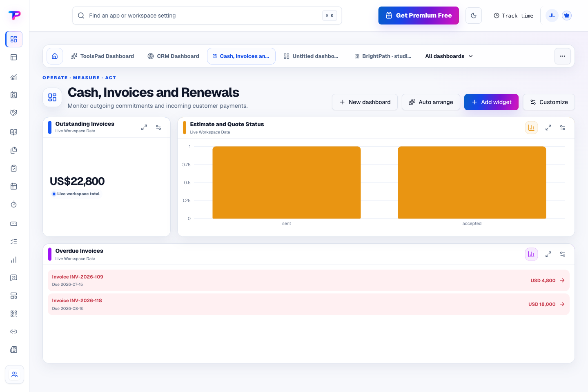Open the three-dots more options menu
588x392 pixels.
click(563, 56)
